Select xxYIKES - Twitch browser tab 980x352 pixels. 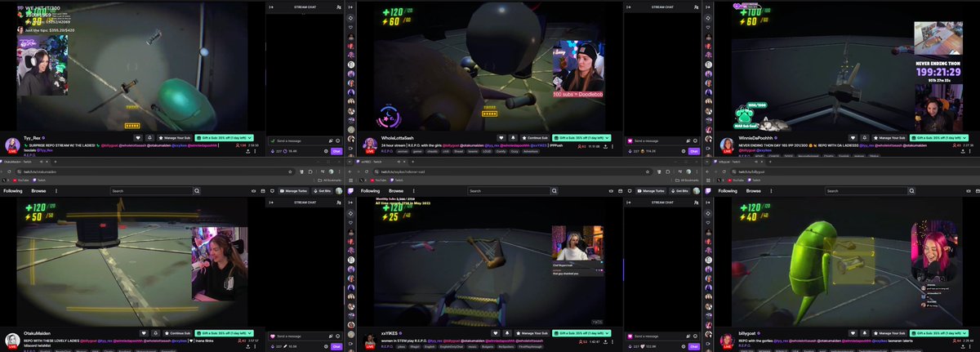380,163
